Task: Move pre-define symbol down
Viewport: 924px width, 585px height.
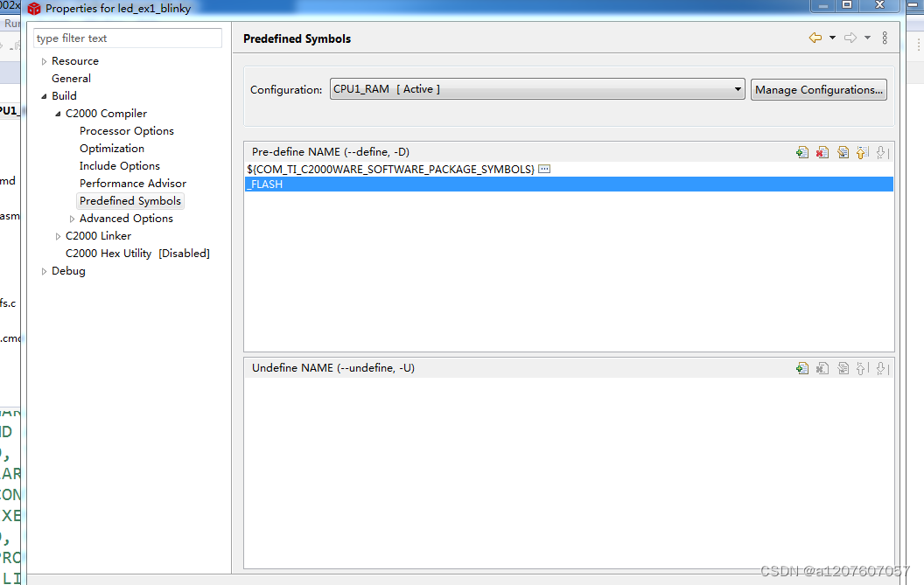Action: click(x=882, y=152)
